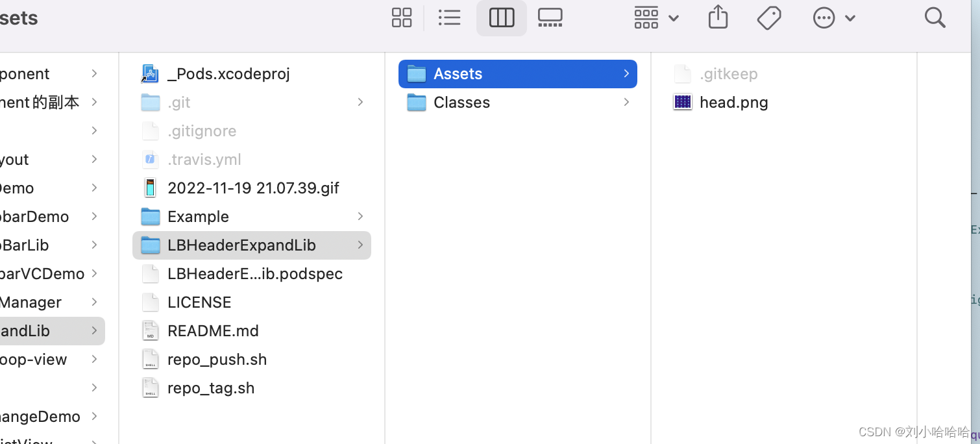Expand the Example folder chevron

360,216
